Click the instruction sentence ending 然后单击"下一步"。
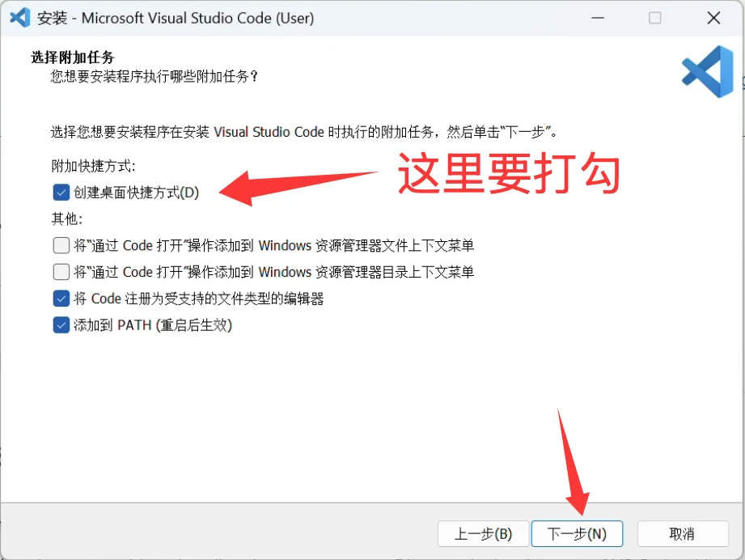 (304, 132)
